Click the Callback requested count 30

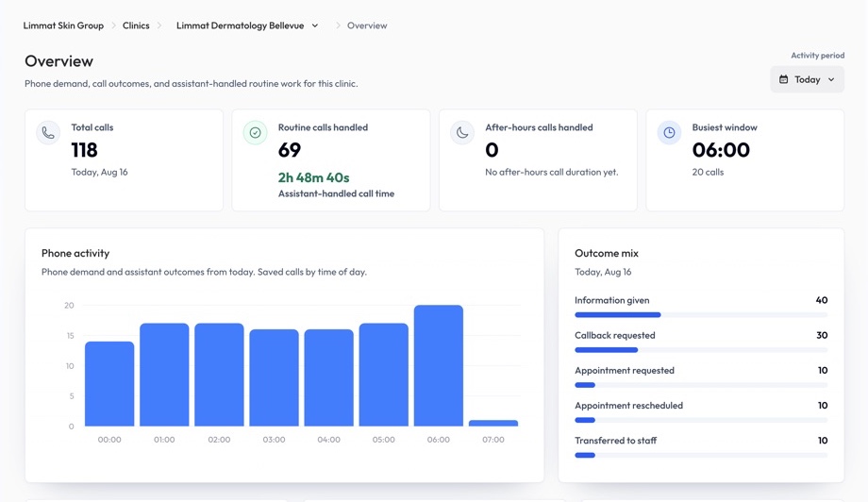[x=822, y=335]
